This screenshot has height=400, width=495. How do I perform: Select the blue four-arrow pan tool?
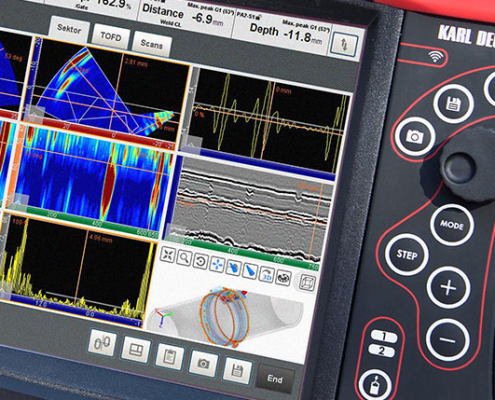pyautogui.click(x=217, y=265)
